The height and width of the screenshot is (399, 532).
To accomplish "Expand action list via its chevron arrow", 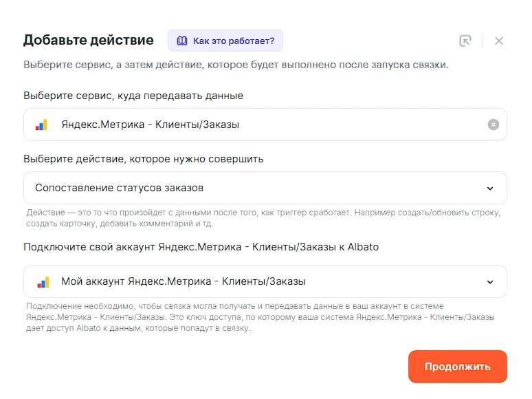I will click(490, 188).
